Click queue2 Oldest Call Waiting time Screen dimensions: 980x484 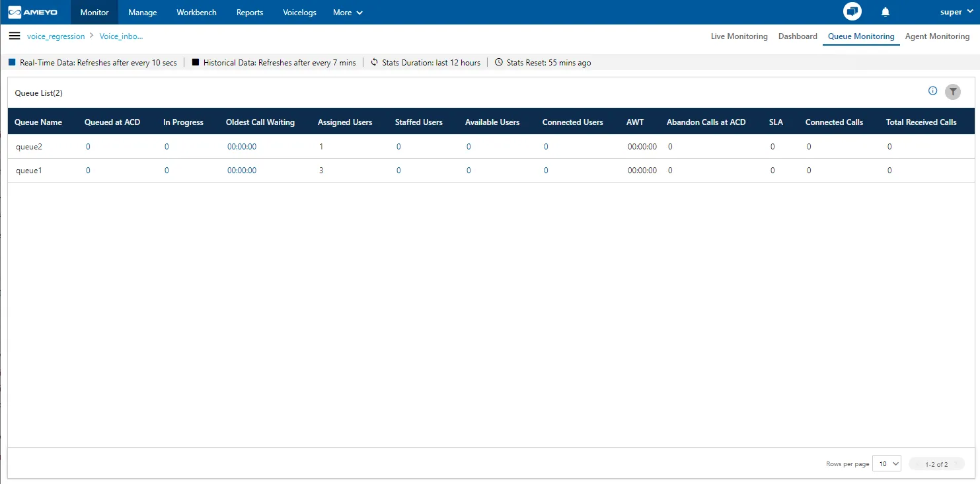tap(242, 147)
